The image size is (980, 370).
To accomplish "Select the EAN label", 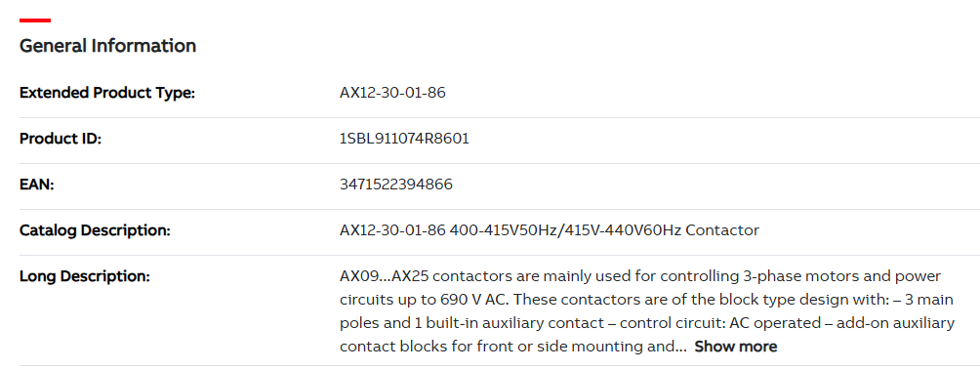I will pyautogui.click(x=37, y=185).
